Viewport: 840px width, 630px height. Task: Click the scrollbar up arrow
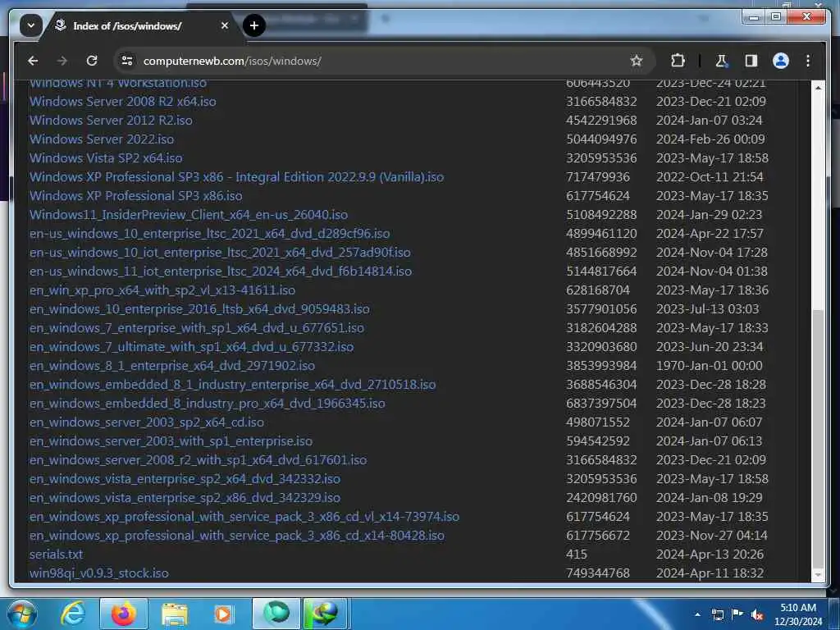(x=818, y=87)
